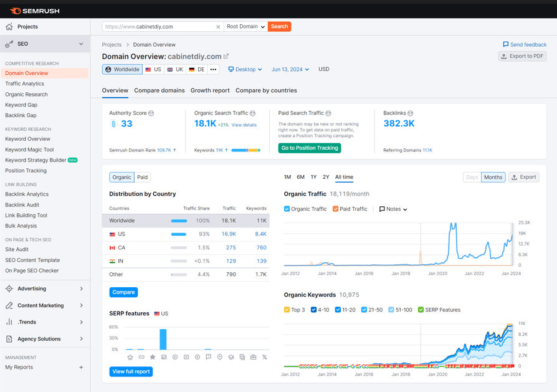.Trends bar chart icon in sidebar
The width and height of the screenshot is (557, 392).
tap(9, 322)
